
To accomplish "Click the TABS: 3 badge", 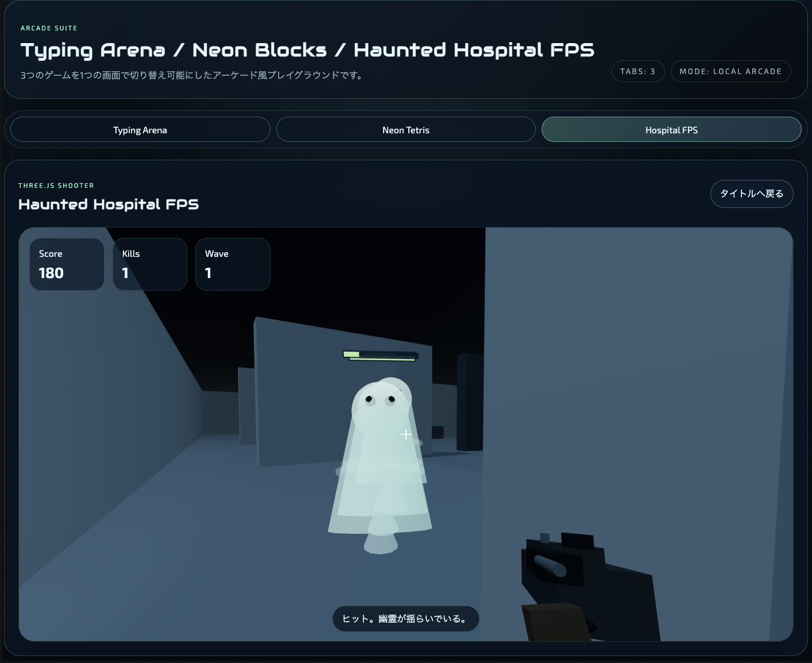I will point(637,71).
